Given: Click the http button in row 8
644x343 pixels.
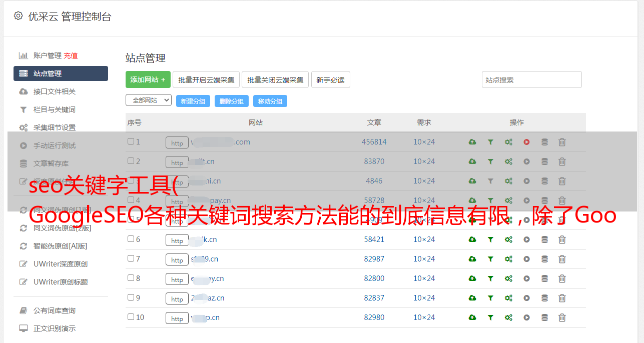Looking at the screenshot, I should [177, 279].
